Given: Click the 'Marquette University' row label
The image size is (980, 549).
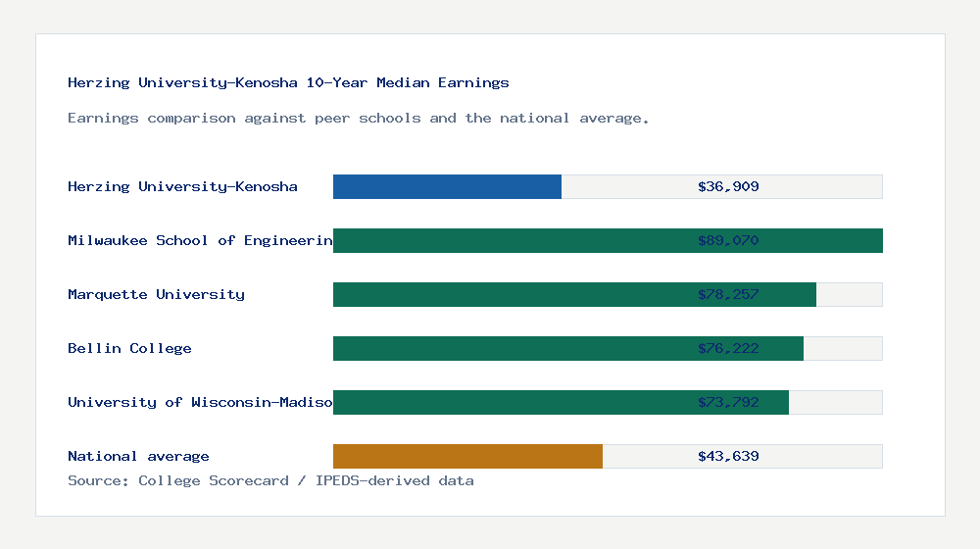Looking at the screenshot, I should pos(156,294).
